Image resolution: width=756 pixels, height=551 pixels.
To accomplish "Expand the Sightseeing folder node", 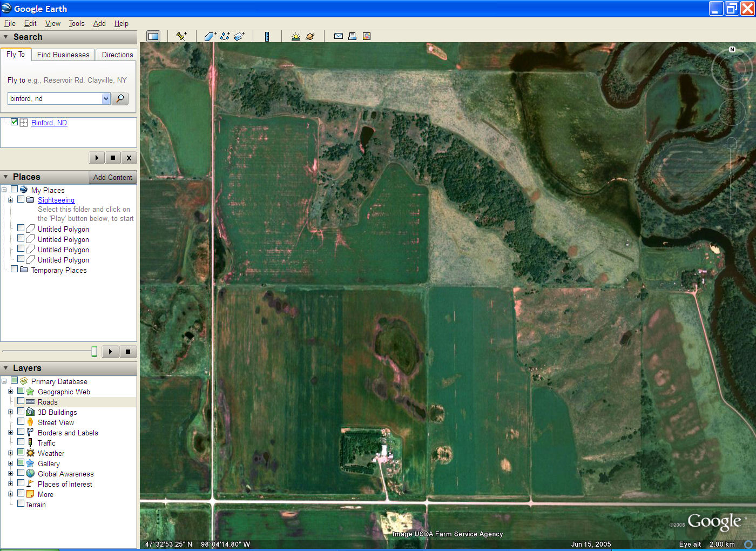I will (x=10, y=200).
